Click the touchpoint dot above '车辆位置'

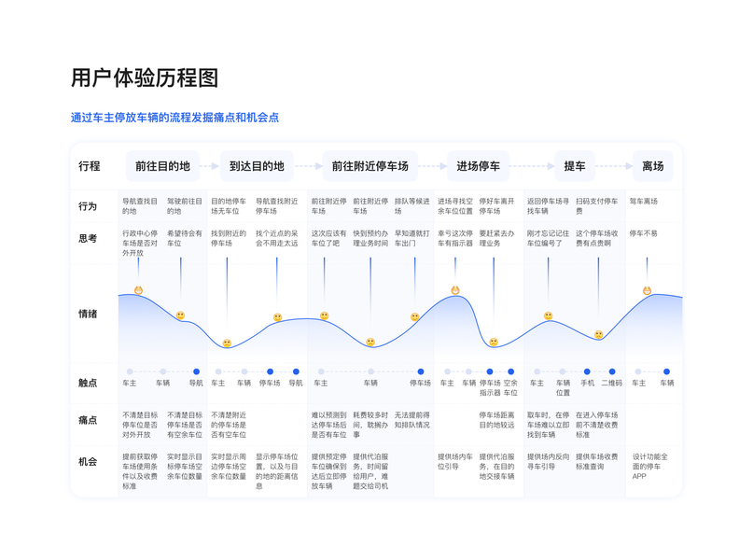pos(563,371)
